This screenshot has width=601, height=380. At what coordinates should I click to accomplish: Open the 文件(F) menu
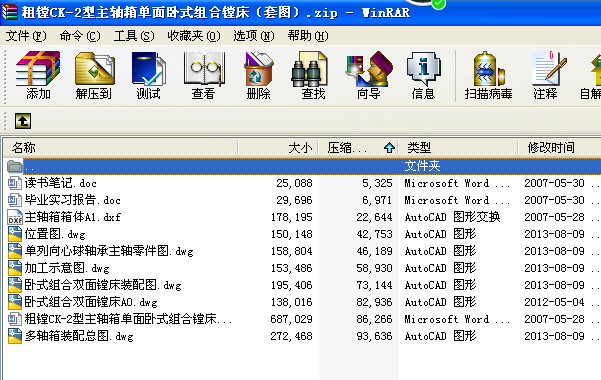[26, 36]
